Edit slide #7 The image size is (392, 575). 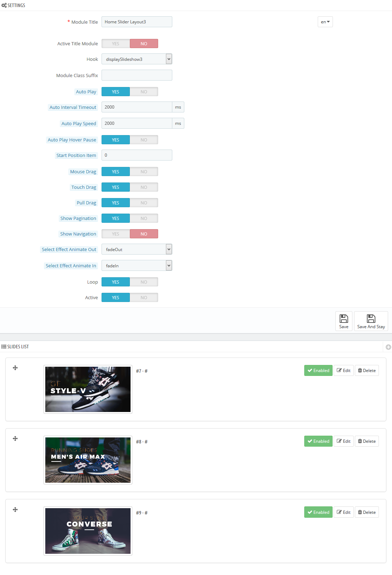pyautogui.click(x=344, y=371)
